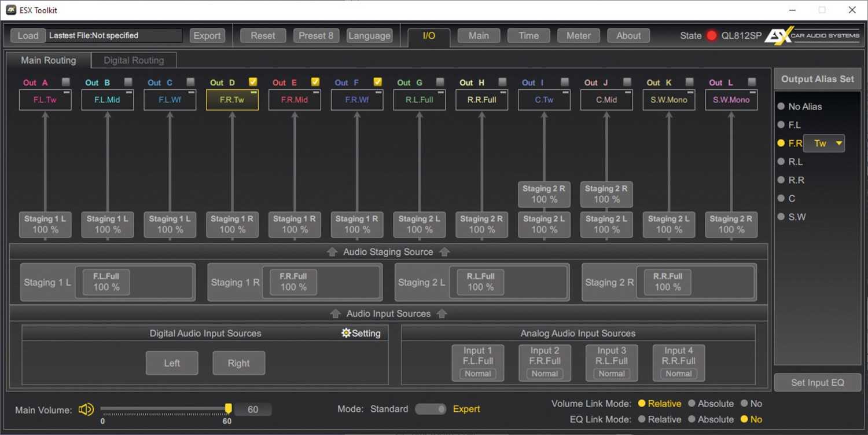The image size is (868, 435).
Task: Click the Main Volume slider handle
Action: (229, 409)
